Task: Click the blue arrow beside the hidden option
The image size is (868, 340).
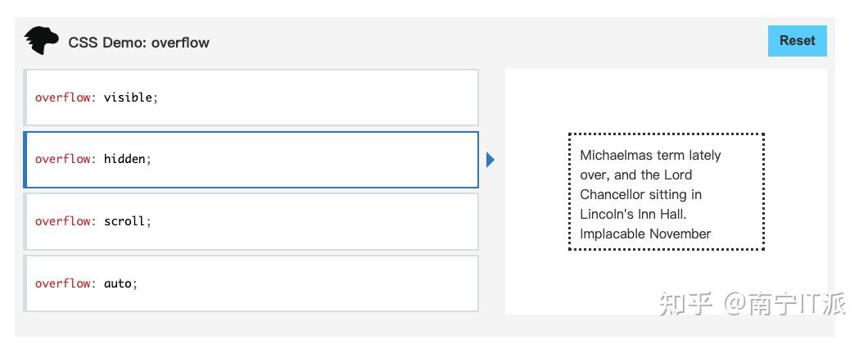Action: click(491, 160)
